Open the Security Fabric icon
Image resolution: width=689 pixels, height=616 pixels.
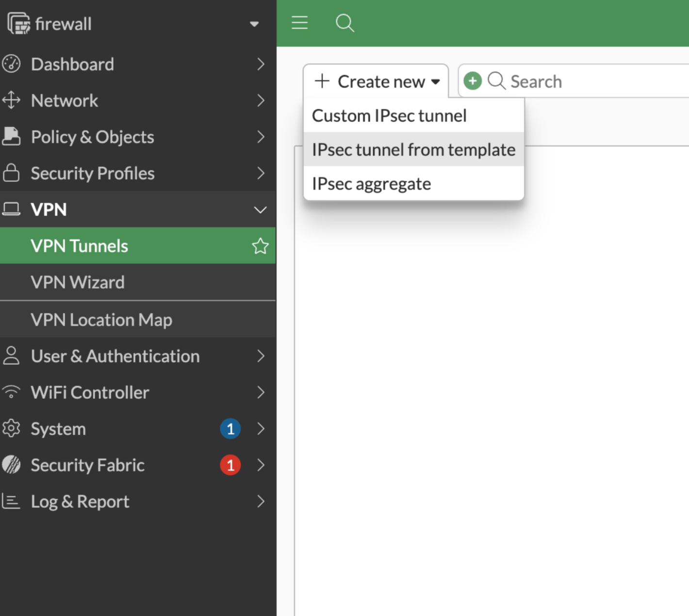click(12, 465)
